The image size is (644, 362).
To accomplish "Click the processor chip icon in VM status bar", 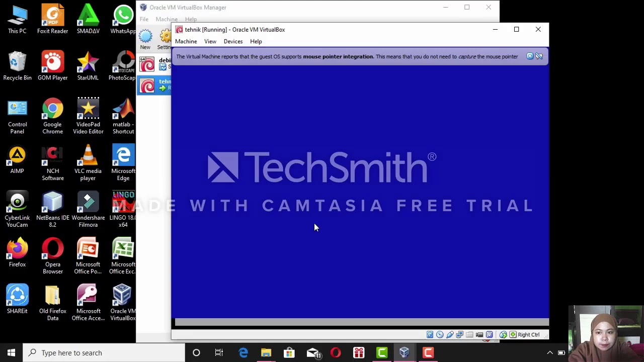I will [x=490, y=335].
